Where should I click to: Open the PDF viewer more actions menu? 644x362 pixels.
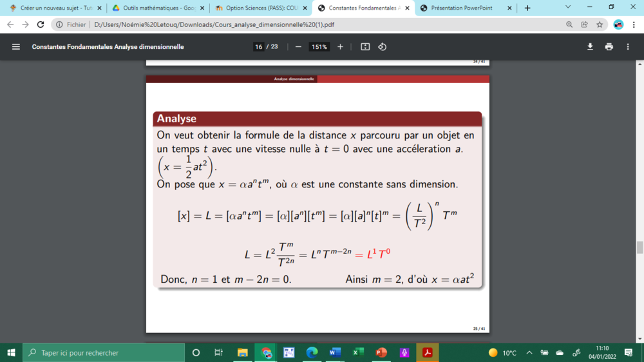click(x=628, y=47)
